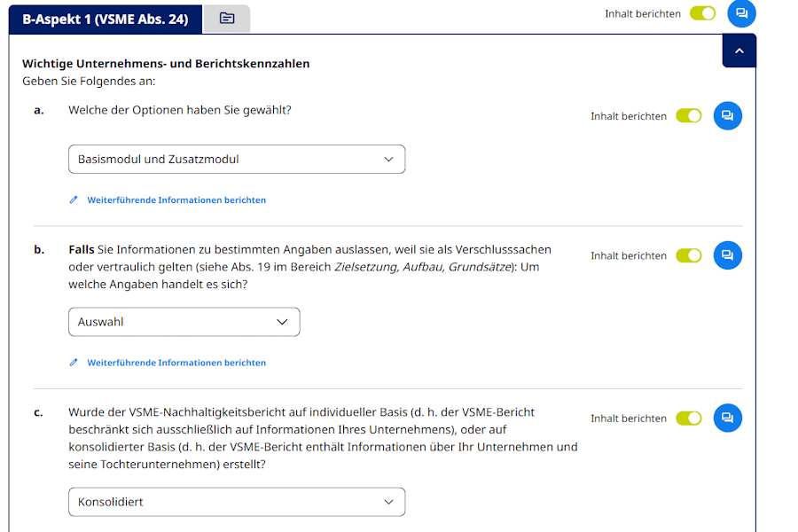
Task: Open the 'Konsolidiert' dropdown
Action: coord(237,502)
